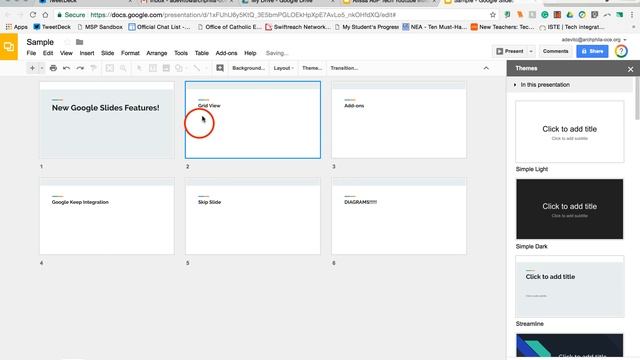Select slide 3 Add-ons thumbnail
The image size is (640, 360).
399,120
